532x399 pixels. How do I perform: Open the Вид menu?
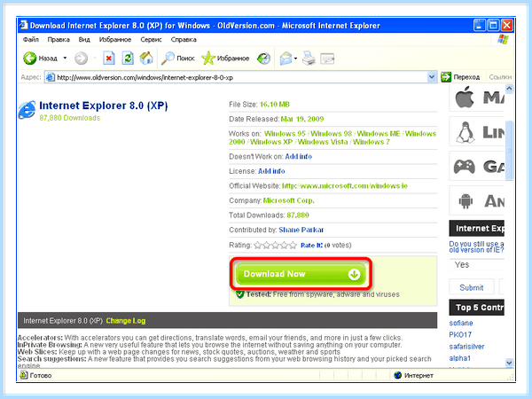tap(84, 39)
